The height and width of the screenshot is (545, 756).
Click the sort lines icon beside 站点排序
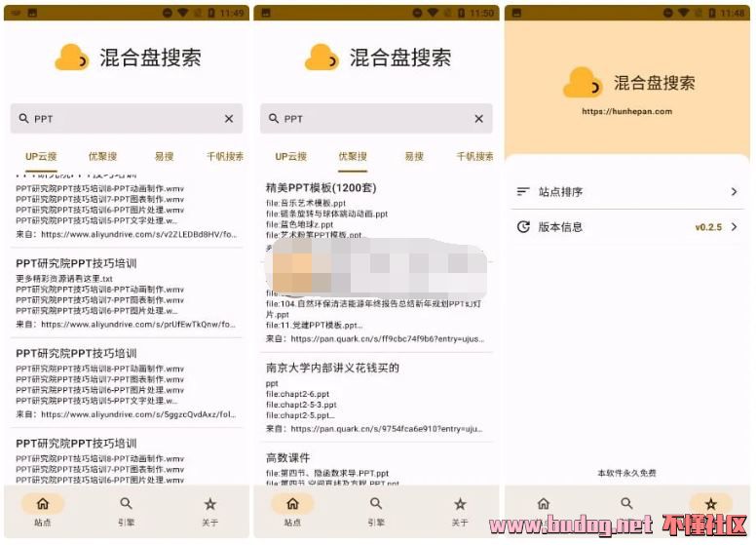[523, 191]
